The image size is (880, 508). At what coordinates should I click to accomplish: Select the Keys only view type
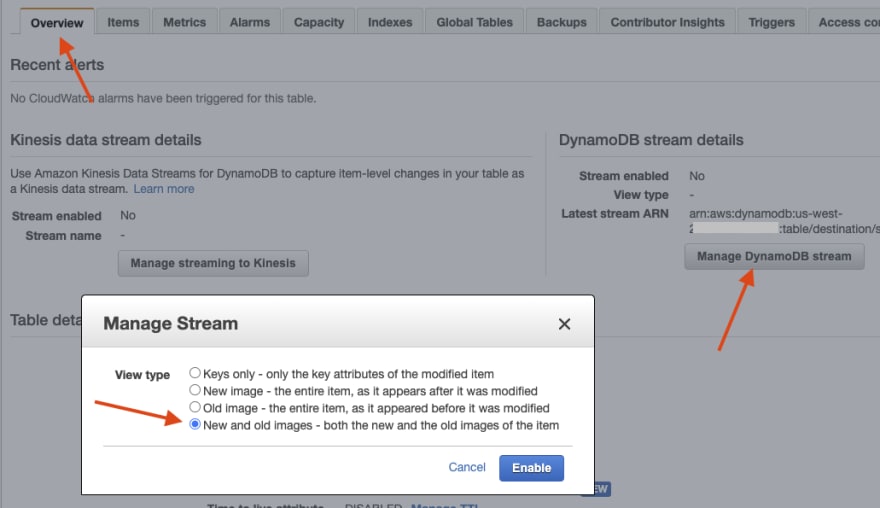click(x=195, y=373)
